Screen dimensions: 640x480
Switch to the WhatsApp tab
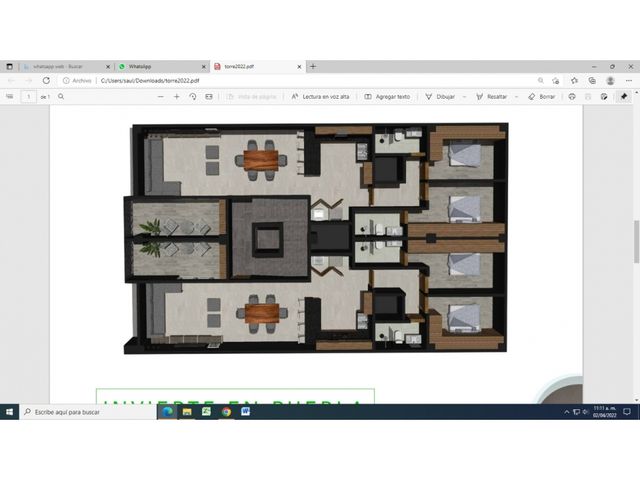click(x=161, y=67)
